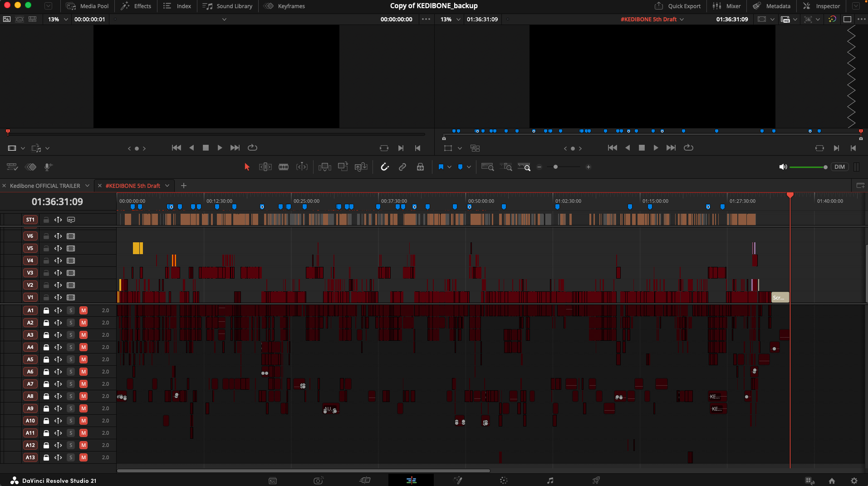Open the Index panel
The image size is (868, 486).
click(177, 6)
